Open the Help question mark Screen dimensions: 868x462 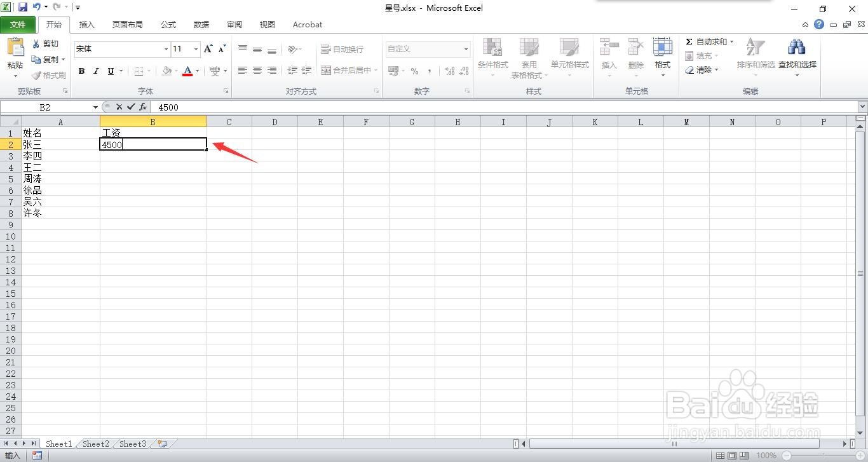point(819,25)
